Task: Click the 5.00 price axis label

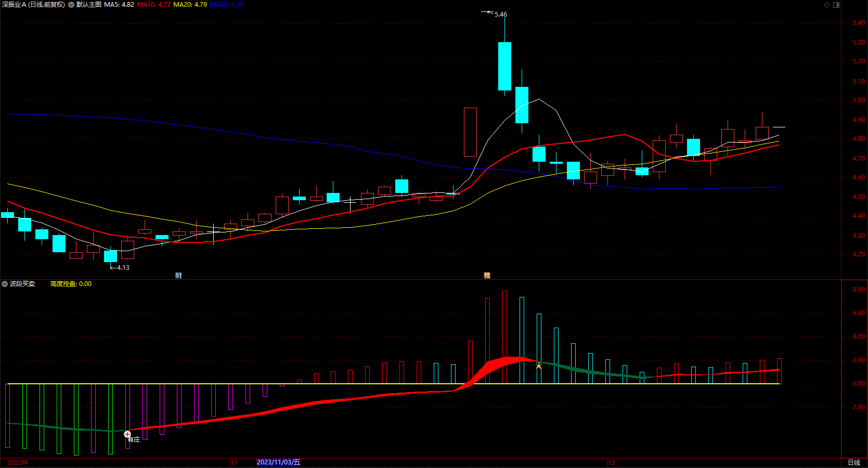Action: [x=859, y=100]
